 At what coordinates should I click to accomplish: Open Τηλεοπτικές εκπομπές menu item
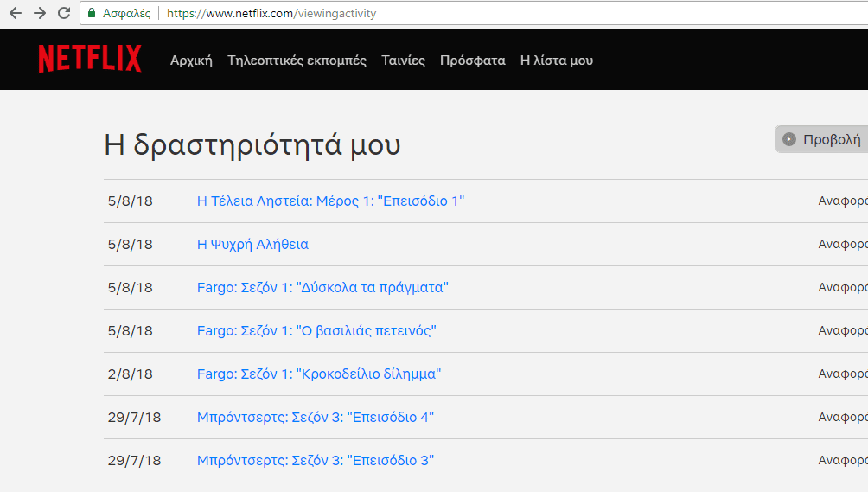pos(297,61)
